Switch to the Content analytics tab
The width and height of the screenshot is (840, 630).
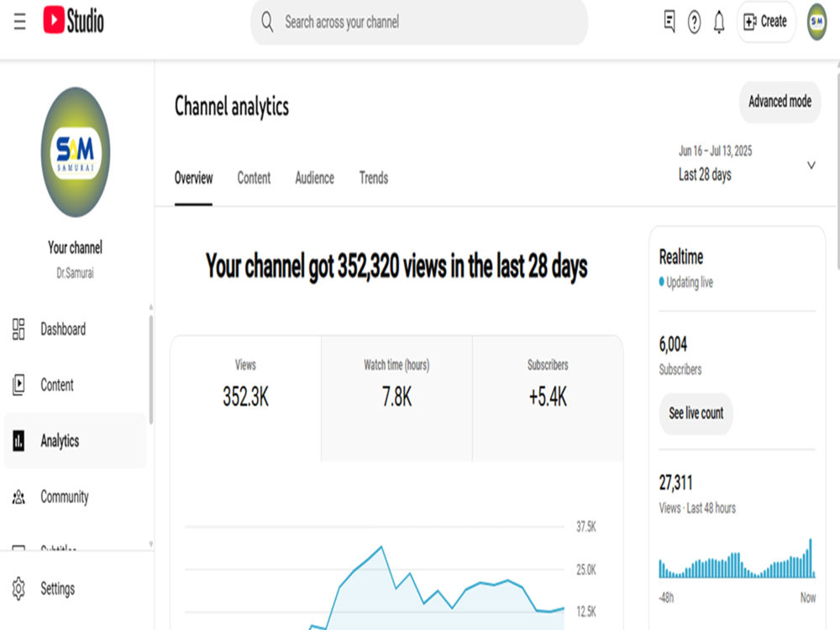pyautogui.click(x=254, y=178)
